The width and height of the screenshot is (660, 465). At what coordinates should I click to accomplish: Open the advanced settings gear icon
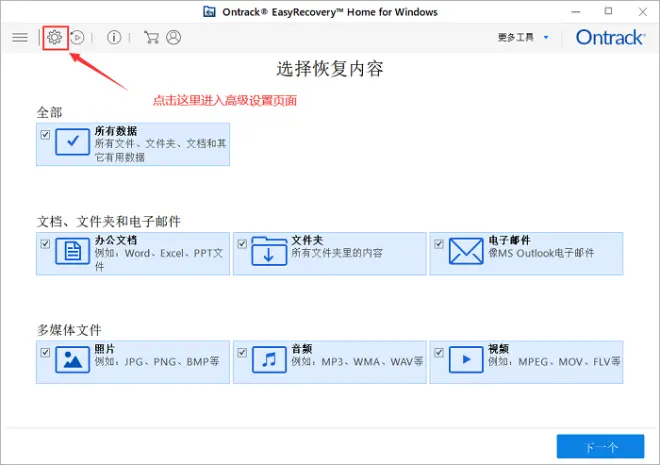pyautogui.click(x=55, y=37)
